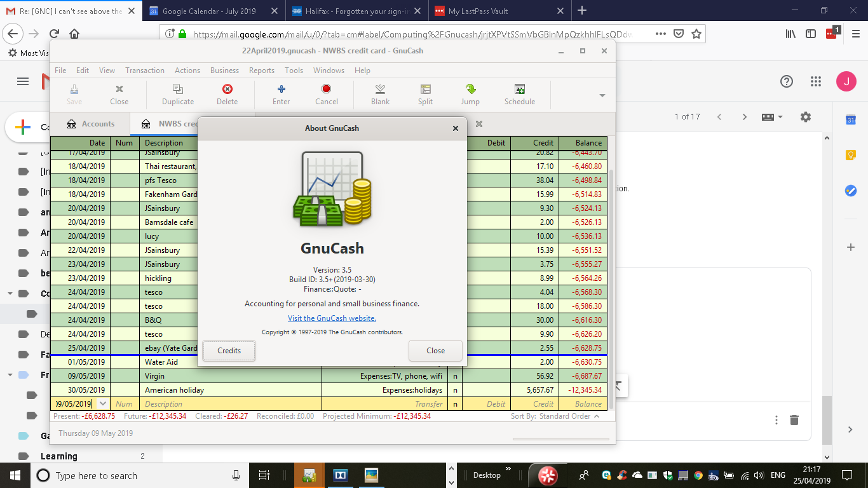Collapse the Co... label tree in Gmail sidebar

pos(10,294)
